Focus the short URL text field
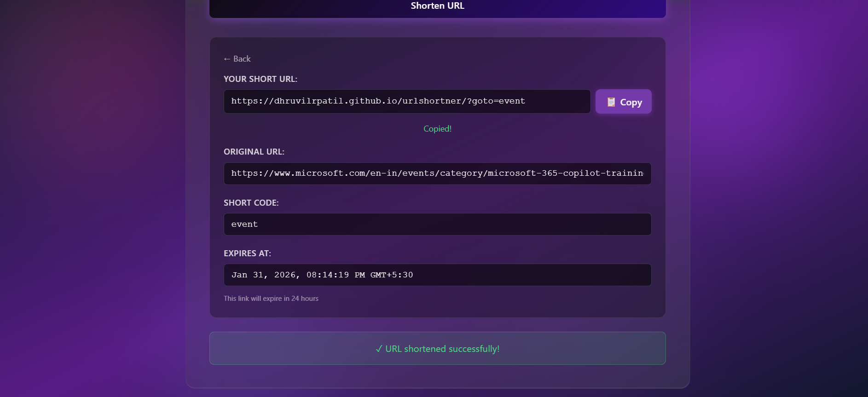868x397 pixels. coord(407,101)
